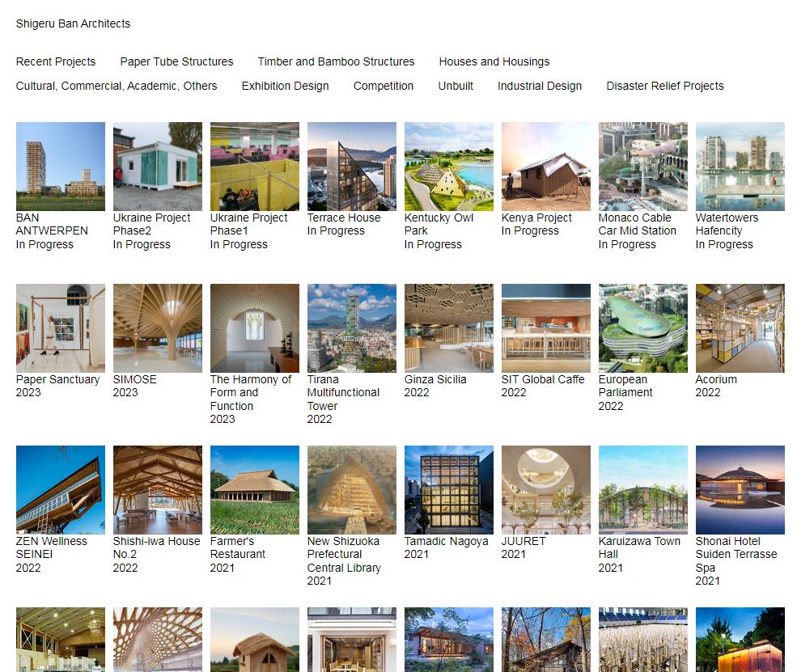
Task: View Terrace House project image
Action: pyautogui.click(x=352, y=166)
